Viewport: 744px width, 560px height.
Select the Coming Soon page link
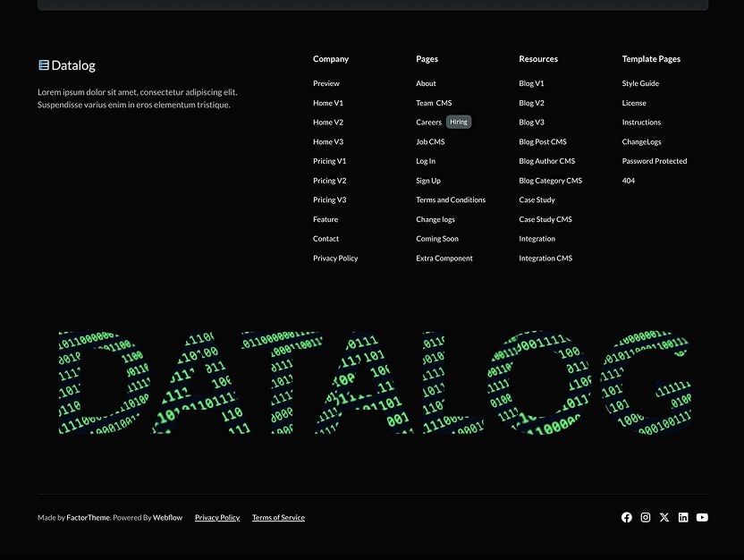[436, 238]
